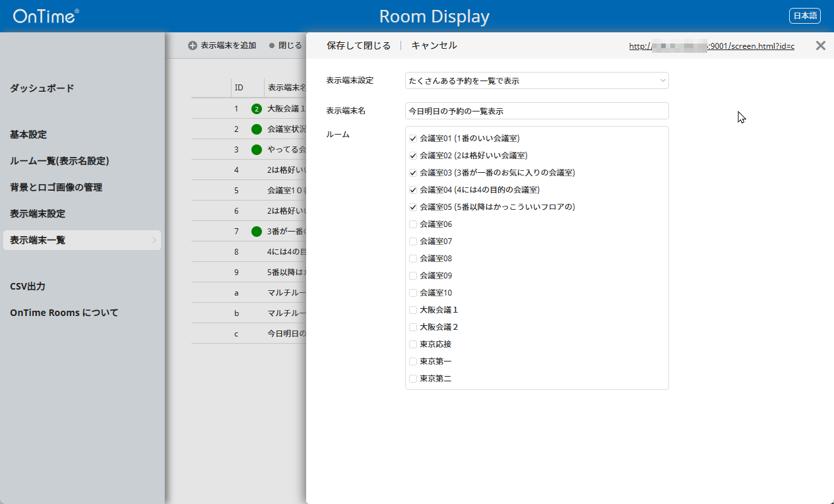Screen dimensions: 834x504
Task: Uncheck 会議室01 room checkbox
Action: 413,139
